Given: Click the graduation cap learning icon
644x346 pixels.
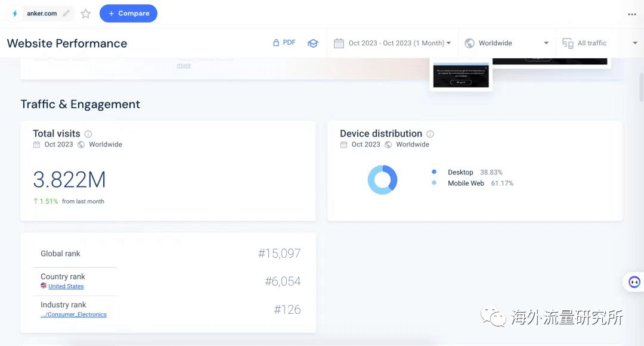Looking at the screenshot, I should pyautogui.click(x=313, y=43).
